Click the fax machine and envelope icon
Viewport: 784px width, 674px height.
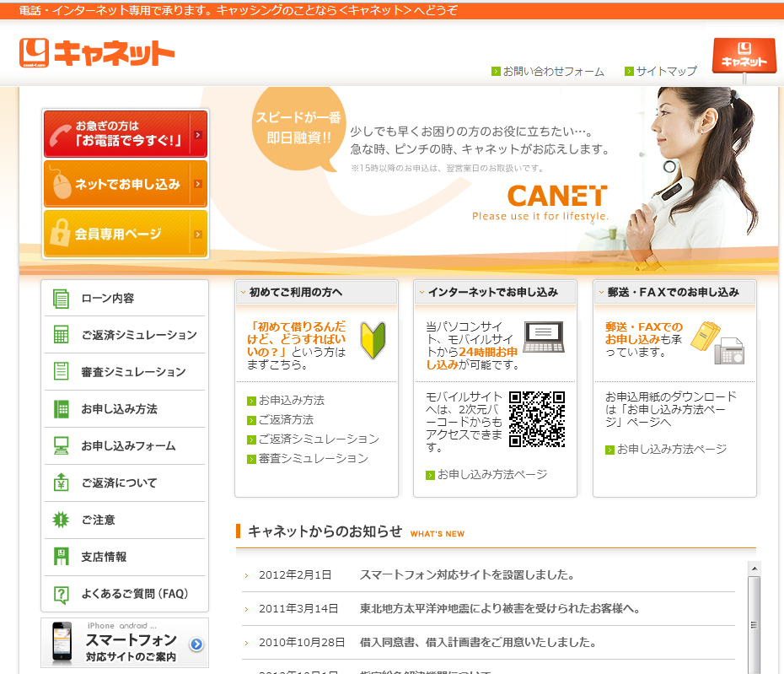point(718,342)
